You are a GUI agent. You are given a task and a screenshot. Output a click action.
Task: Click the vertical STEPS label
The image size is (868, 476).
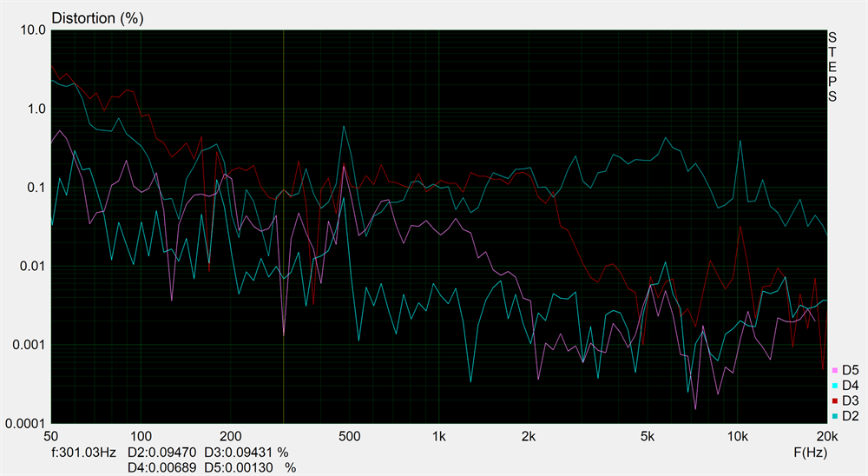point(832,67)
